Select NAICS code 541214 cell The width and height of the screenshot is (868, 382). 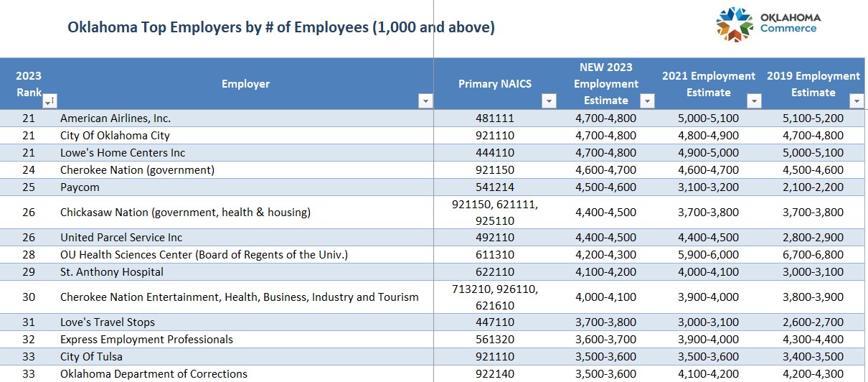tap(495, 187)
